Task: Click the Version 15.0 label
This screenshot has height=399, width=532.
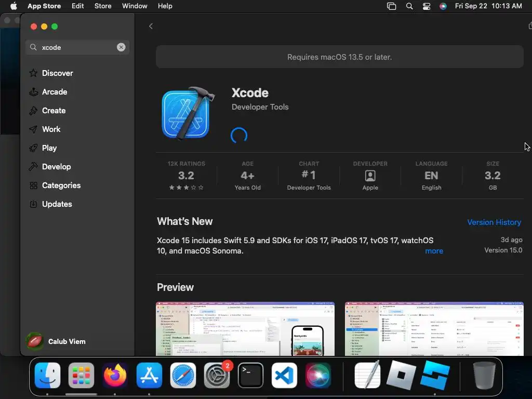Action: [503, 250]
